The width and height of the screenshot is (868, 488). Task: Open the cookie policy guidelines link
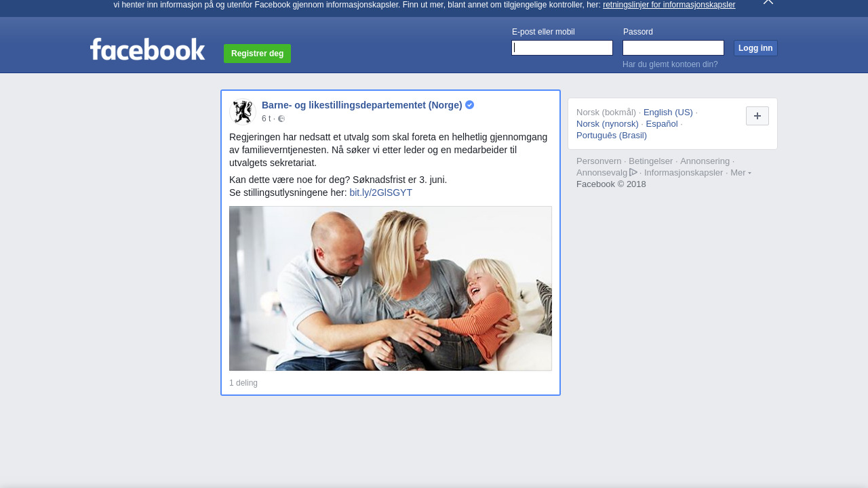(x=668, y=5)
